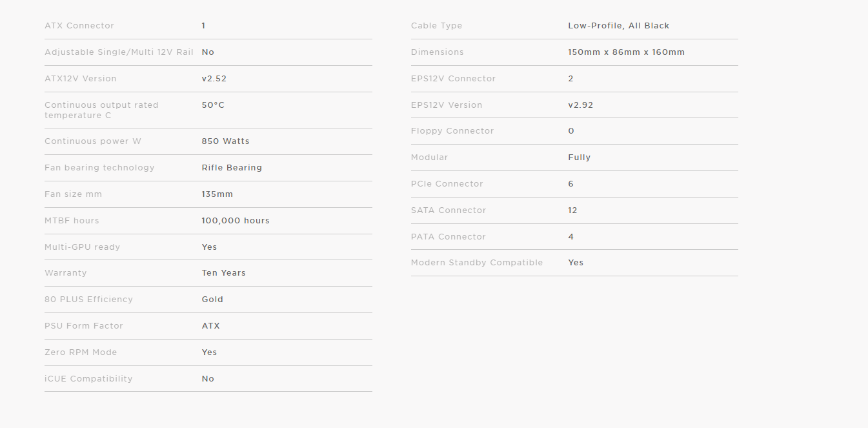Select the 850 Watts value
868x428 pixels.
coord(225,141)
